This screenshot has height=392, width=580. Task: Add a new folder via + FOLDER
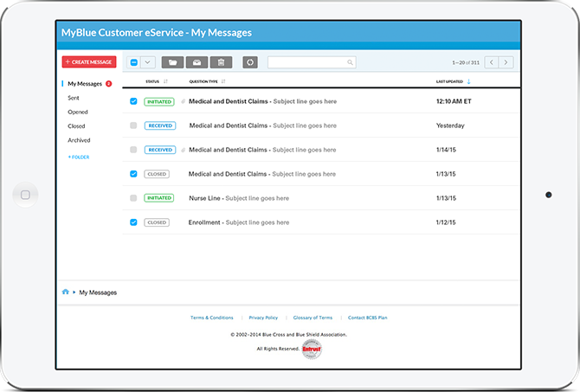pyautogui.click(x=79, y=157)
